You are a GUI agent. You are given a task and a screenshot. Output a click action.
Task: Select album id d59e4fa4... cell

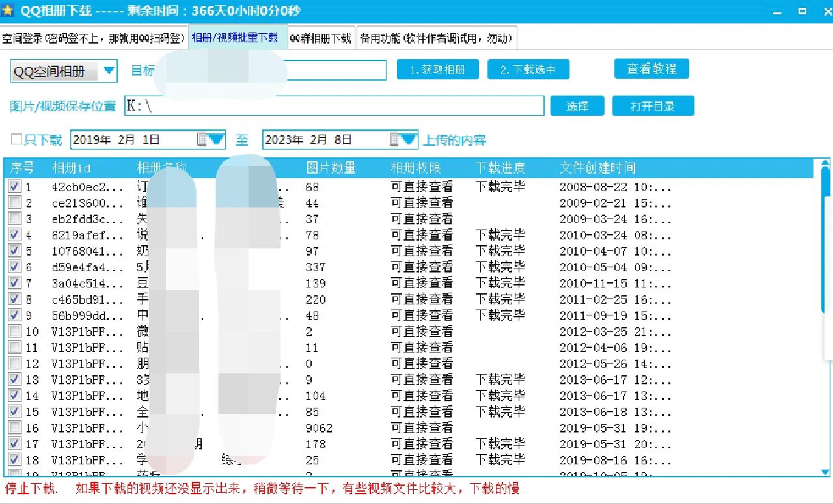click(x=87, y=267)
